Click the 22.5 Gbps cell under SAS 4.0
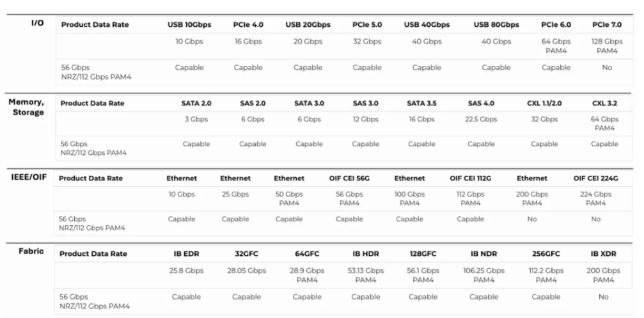The image size is (644, 318). [x=481, y=120]
